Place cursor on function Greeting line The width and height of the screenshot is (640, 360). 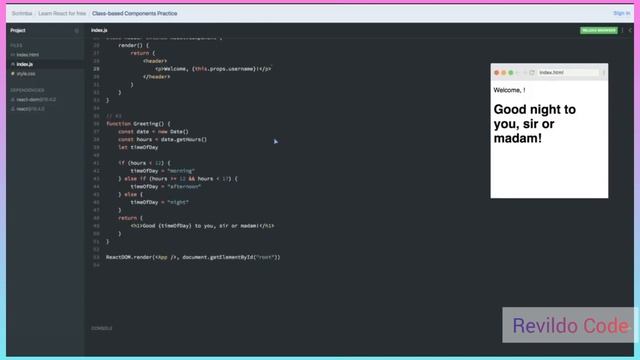pyautogui.click(x=138, y=124)
